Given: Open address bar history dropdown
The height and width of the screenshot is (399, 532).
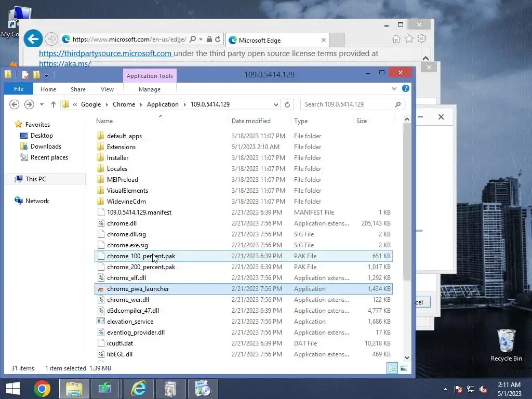Looking at the screenshot, I should [276, 104].
